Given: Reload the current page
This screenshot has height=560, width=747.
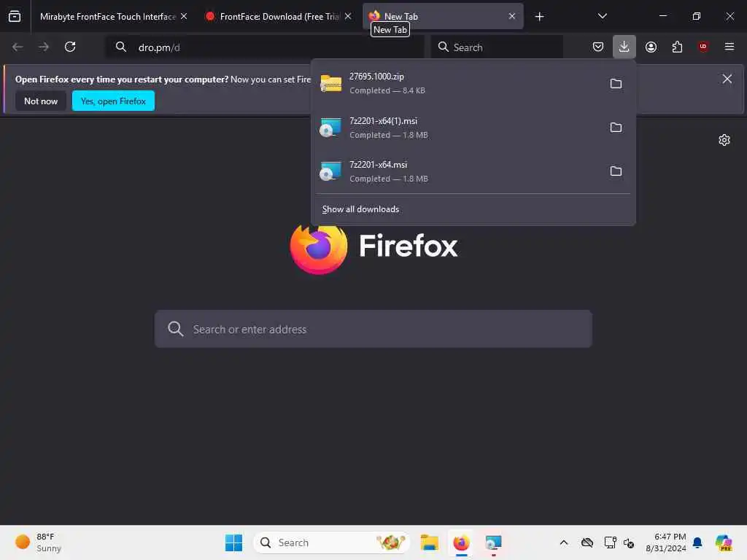Looking at the screenshot, I should click(70, 47).
